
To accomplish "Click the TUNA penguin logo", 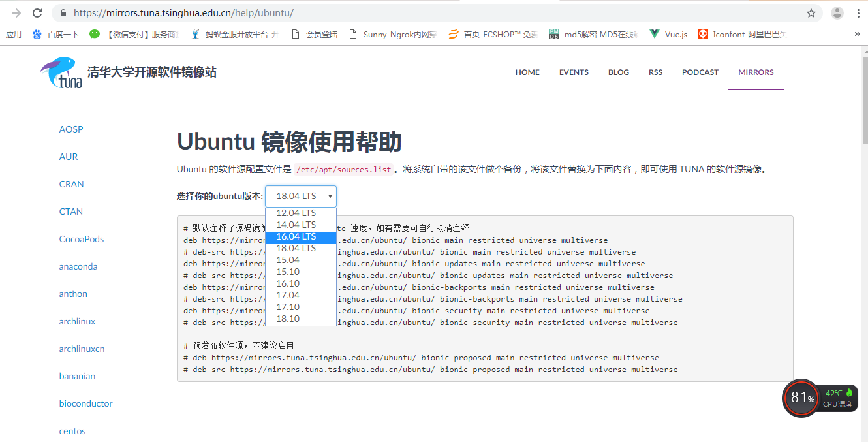I will tap(60, 72).
